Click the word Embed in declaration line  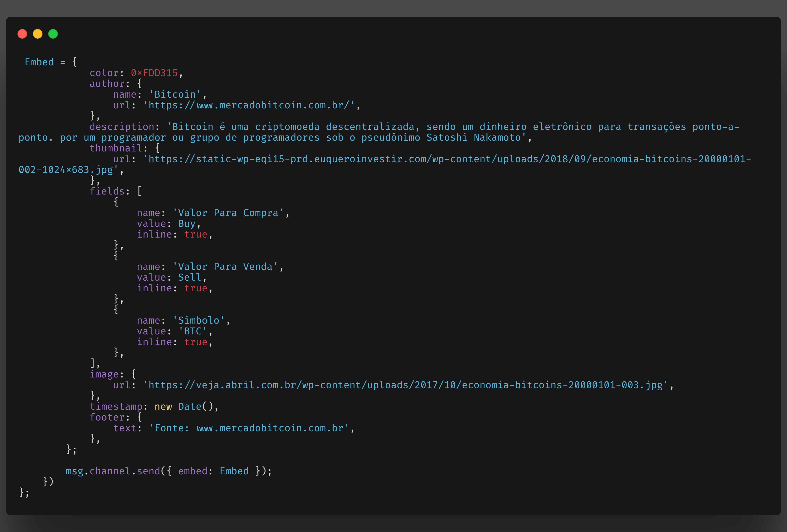click(x=39, y=62)
